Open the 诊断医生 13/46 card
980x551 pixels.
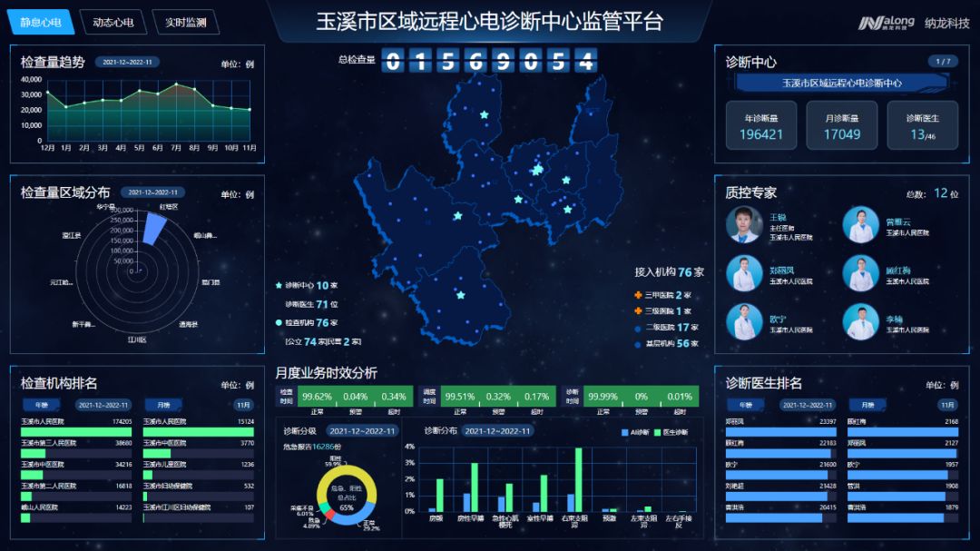923,125
